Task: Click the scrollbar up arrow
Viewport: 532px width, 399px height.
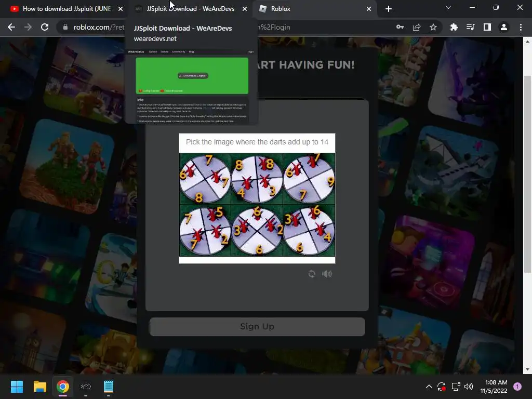Action: (527, 42)
